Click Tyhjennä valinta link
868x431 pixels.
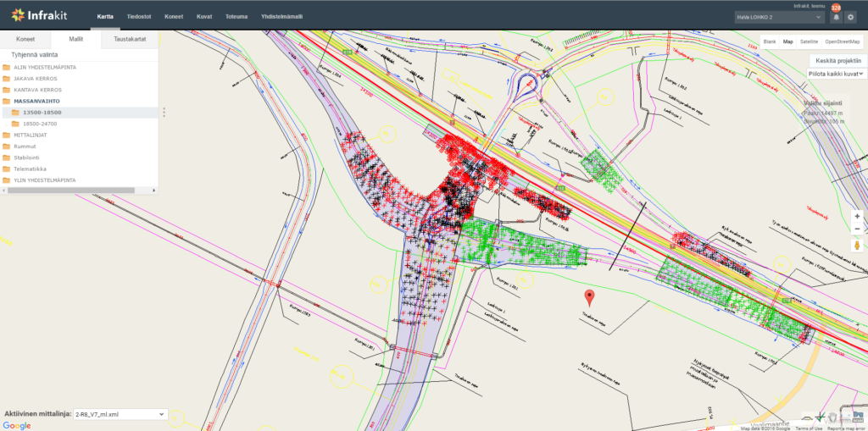click(35, 54)
